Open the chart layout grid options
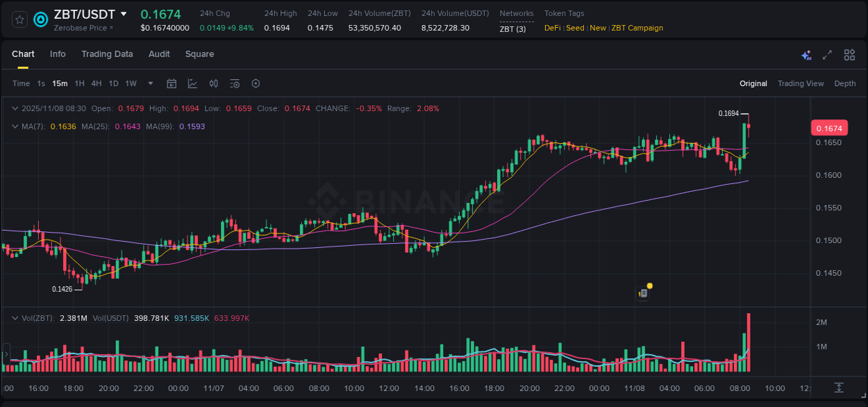This screenshot has height=407, width=868. click(x=849, y=54)
